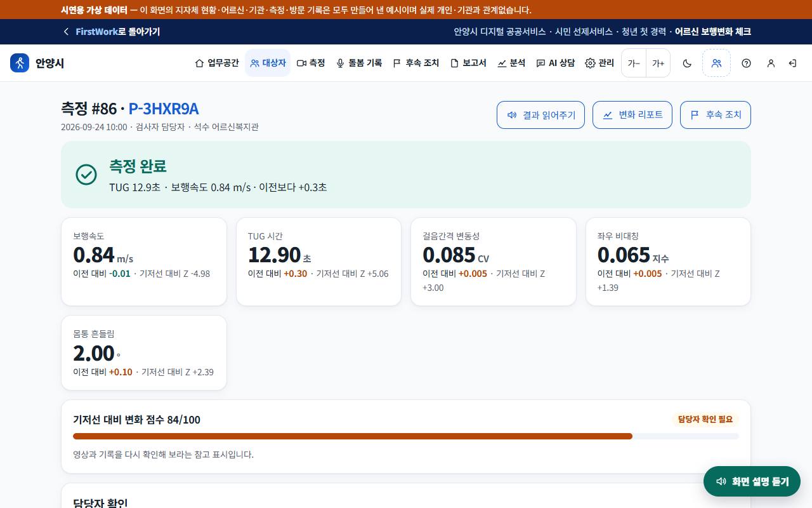Click the 걸음간격 변동성 value 0.085
Image resolution: width=812 pixels, height=508 pixels.
tap(449, 255)
